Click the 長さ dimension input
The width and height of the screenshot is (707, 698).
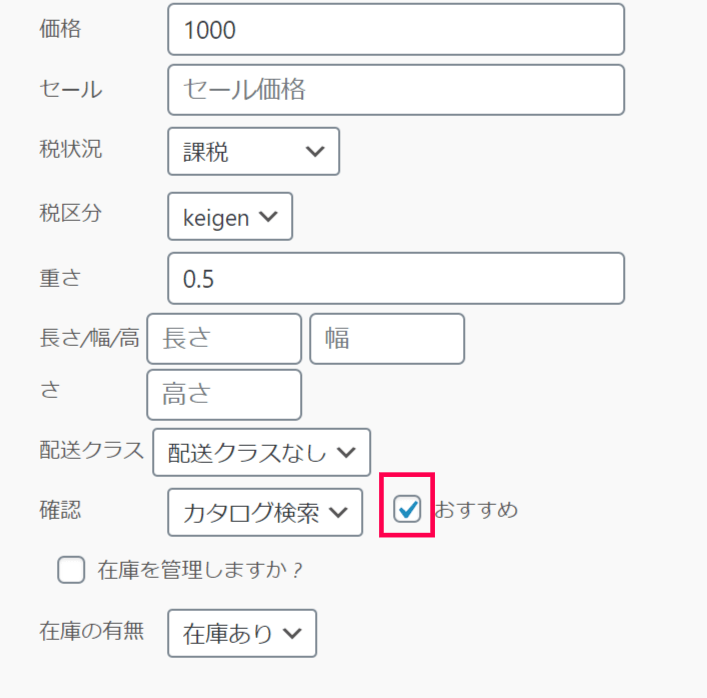[224, 339]
